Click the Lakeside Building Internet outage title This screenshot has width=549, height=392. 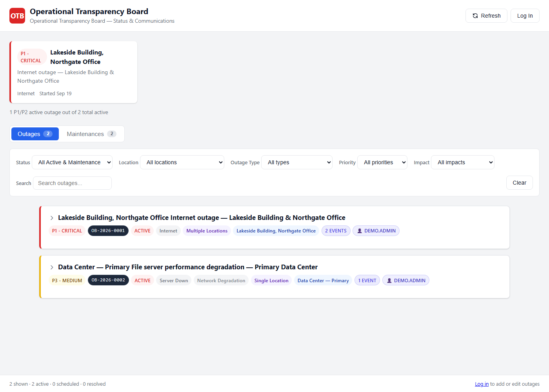(x=202, y=218)
